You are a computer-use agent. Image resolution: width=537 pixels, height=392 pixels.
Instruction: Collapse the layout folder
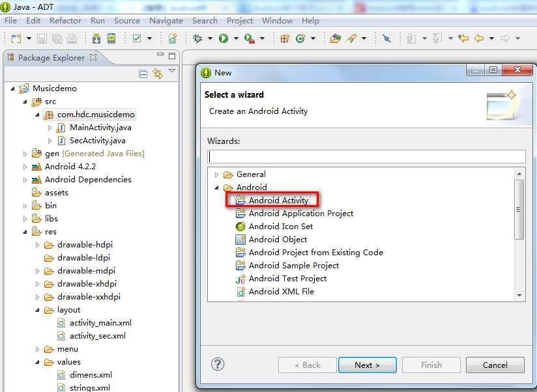(37, 310)
